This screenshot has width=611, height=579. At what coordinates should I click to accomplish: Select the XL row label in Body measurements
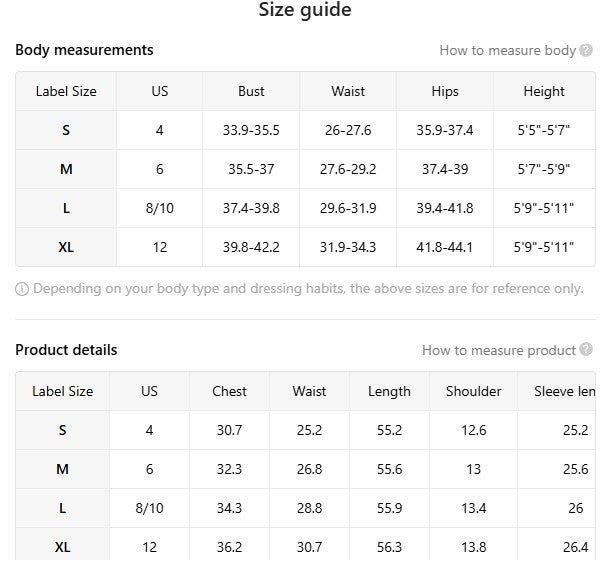coord(66,247)
